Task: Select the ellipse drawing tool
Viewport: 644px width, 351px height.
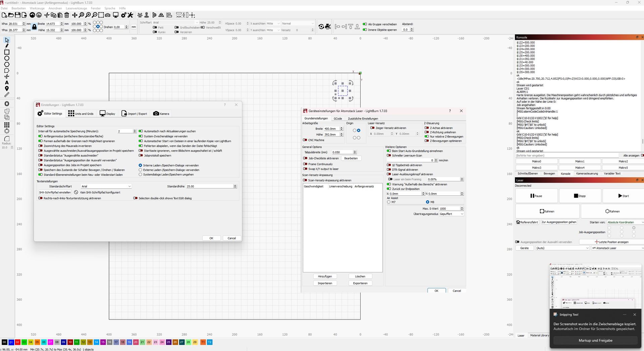Action: click(x=7, y=58)
